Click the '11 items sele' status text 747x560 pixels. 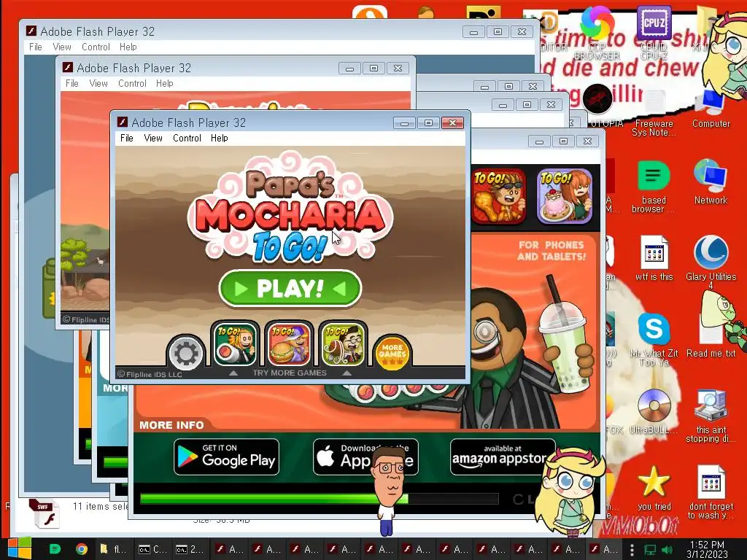point(101,506)
